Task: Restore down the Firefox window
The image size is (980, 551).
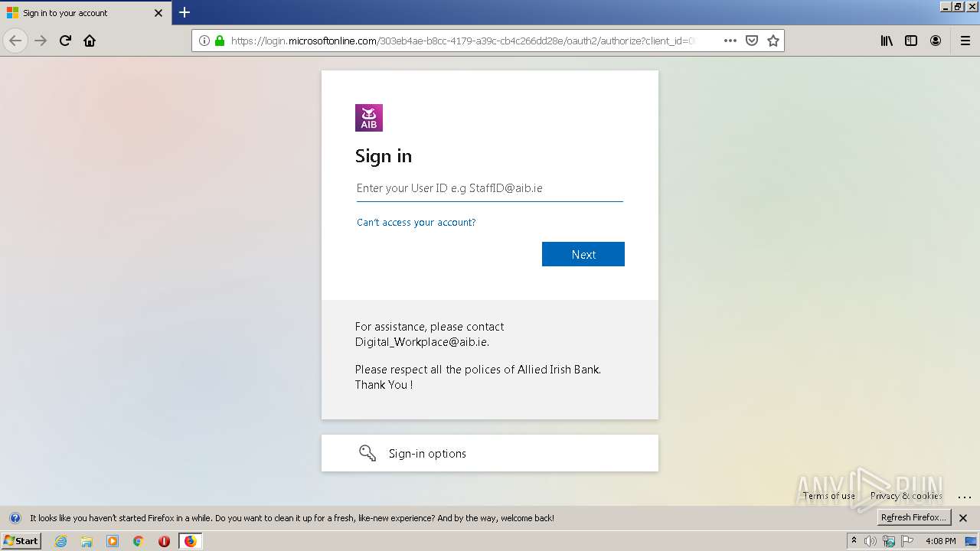Action: pyautogui.click(x=959, y=6)
